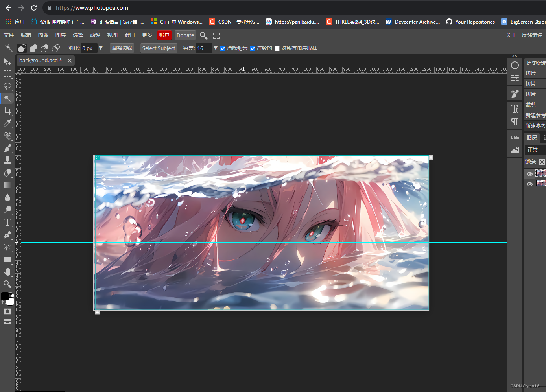
Task: Open the 正常 blend mode dropdown
Action: (x=535, y=150)
